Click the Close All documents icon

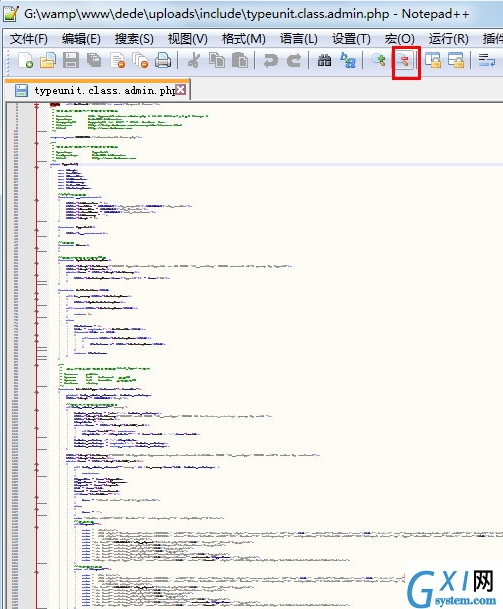[x=140, y=61]
